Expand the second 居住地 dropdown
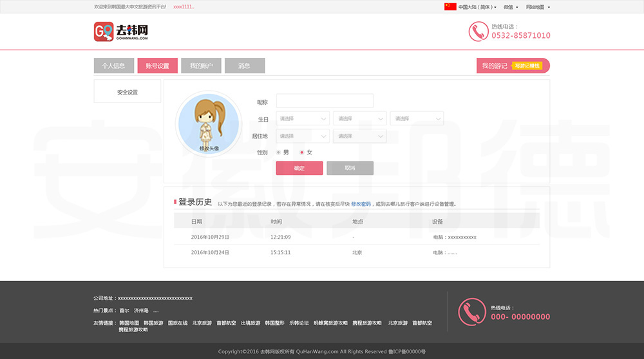The image size is (644, 359). tap(359, 136)
